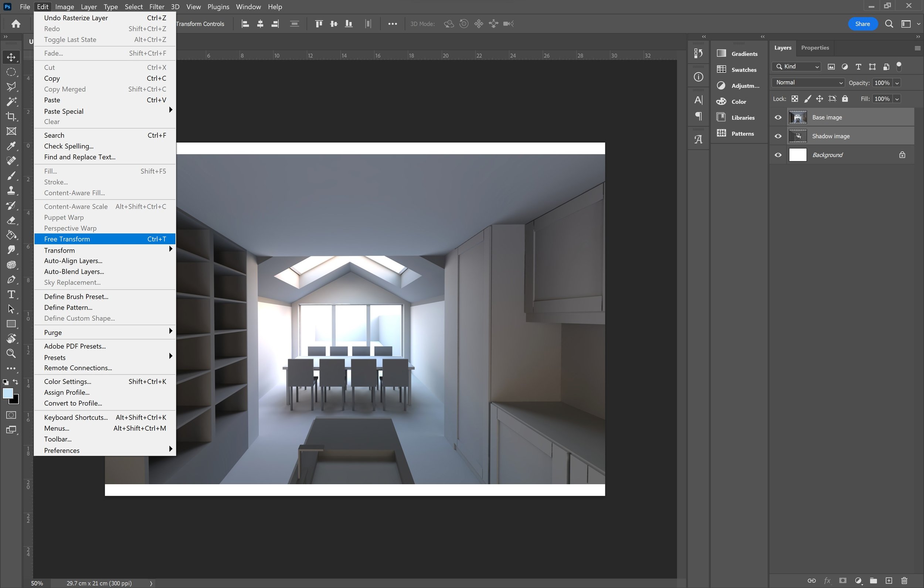Open the Filter menu

(157, 7)
